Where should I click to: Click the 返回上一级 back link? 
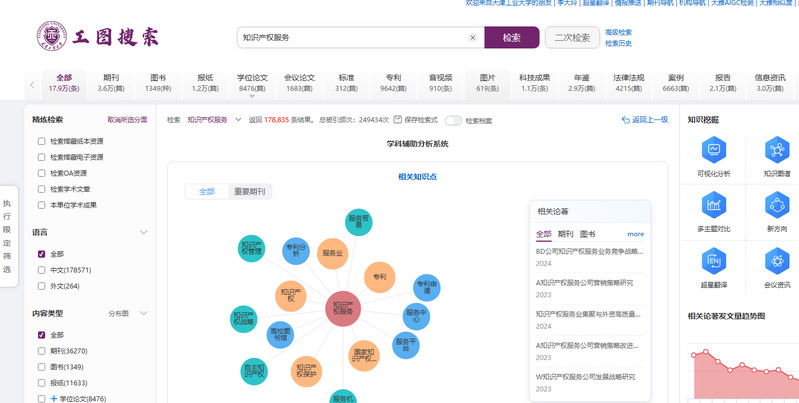(x=645, y=120)
